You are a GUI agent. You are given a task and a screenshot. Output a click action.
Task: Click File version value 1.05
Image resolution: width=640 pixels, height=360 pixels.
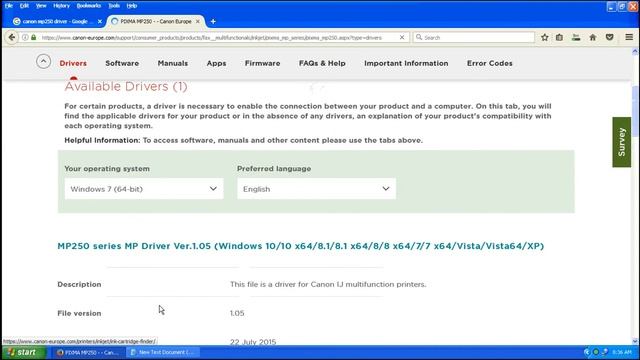237,313
